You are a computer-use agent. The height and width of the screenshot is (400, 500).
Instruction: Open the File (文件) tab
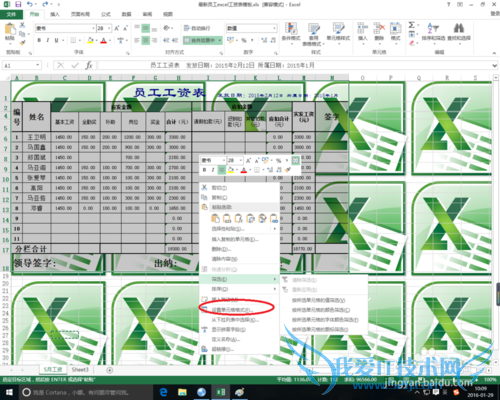pyautogui.click(x=11, y=14)
